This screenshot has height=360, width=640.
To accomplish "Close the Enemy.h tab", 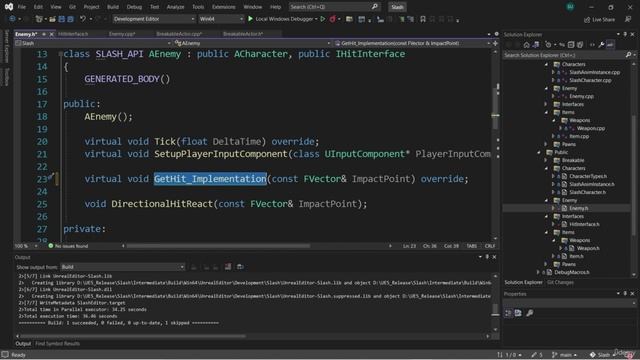I will [51, 34].
